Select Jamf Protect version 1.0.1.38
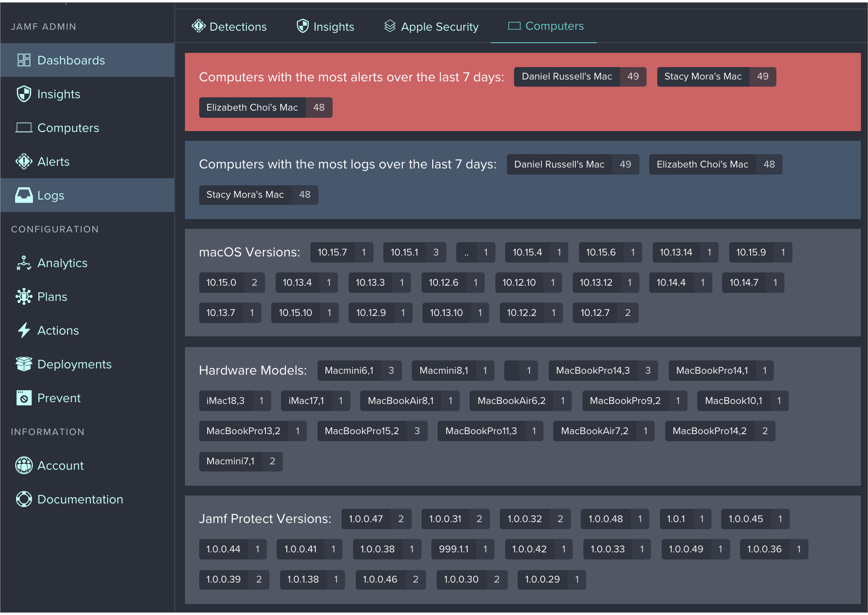 (312, 579)
